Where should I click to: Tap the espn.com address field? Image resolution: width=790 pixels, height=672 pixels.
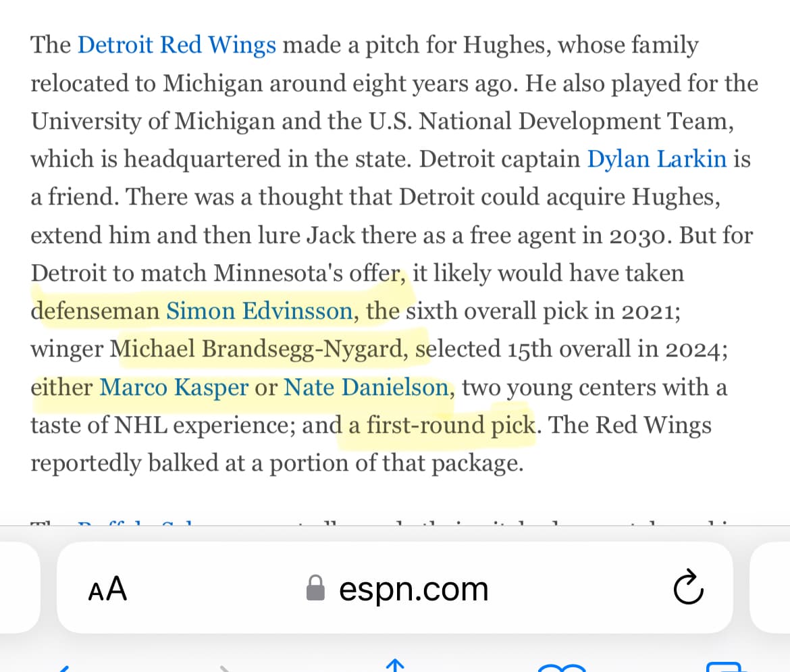click(413, 588)
